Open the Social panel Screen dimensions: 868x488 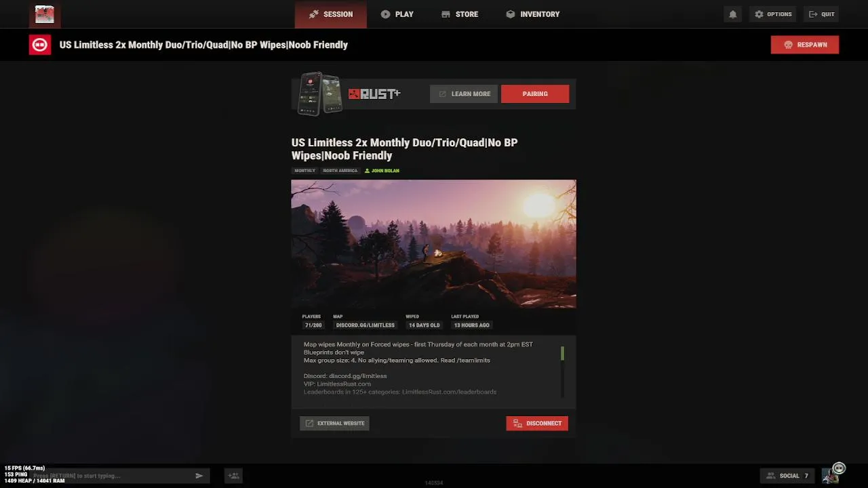coord(787,476)
